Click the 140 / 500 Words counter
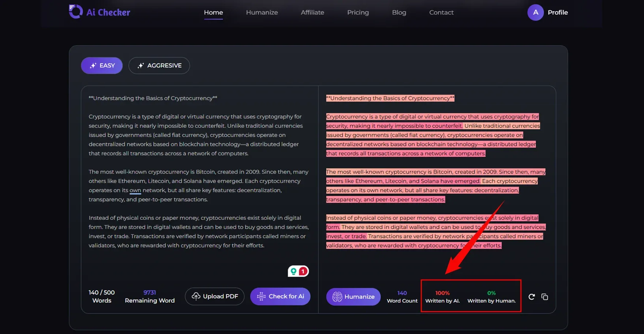The height and width of the screenshot is (334, 644). (102, 296)
